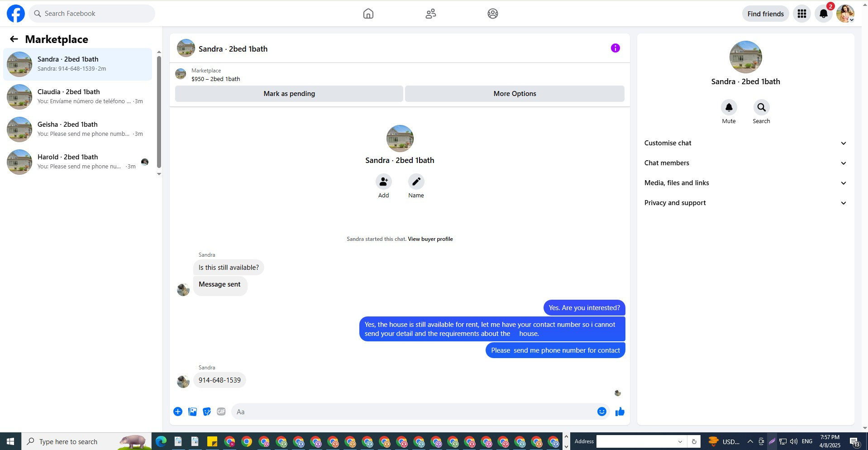Open Windows notification center icon
The image size is (868, 450).
coord(854,441)
